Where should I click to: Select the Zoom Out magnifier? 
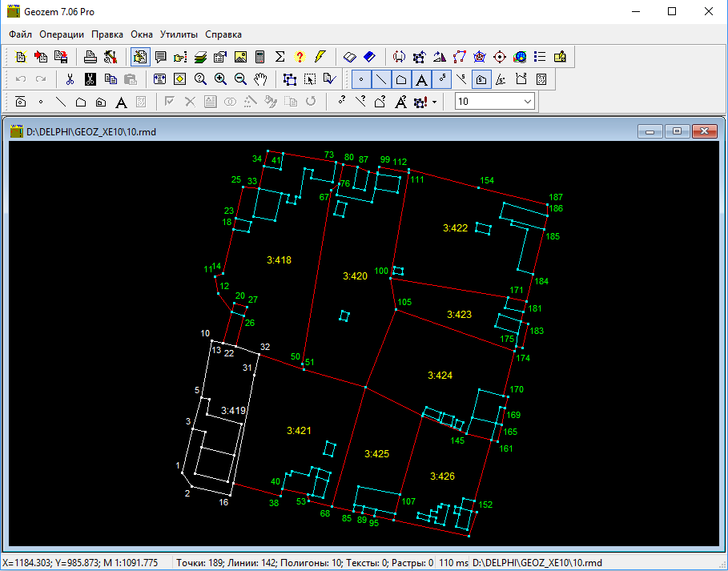coord(239,79)
